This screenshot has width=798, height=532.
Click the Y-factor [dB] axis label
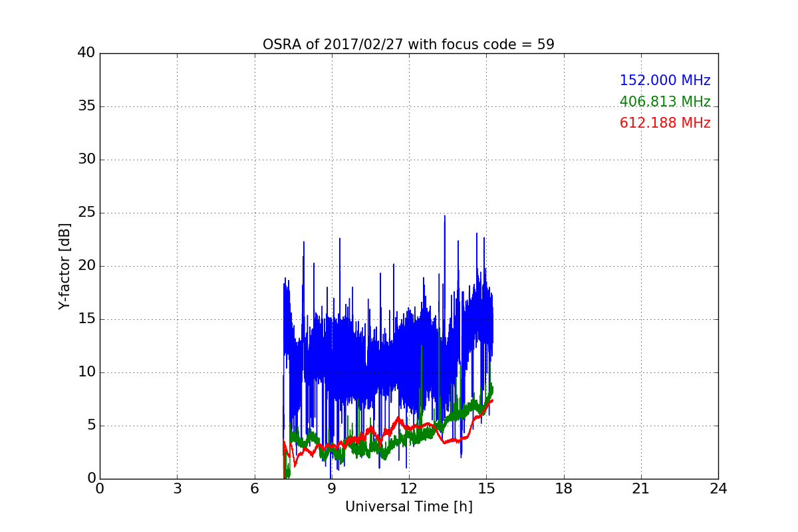click(65, 266)
